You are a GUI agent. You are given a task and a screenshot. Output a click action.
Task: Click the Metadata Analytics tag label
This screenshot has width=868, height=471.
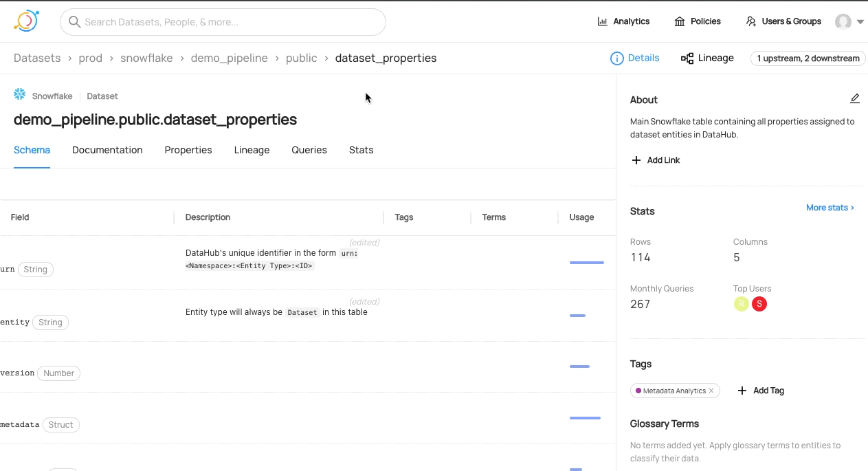pyautogui.click(x=674, y=391)
